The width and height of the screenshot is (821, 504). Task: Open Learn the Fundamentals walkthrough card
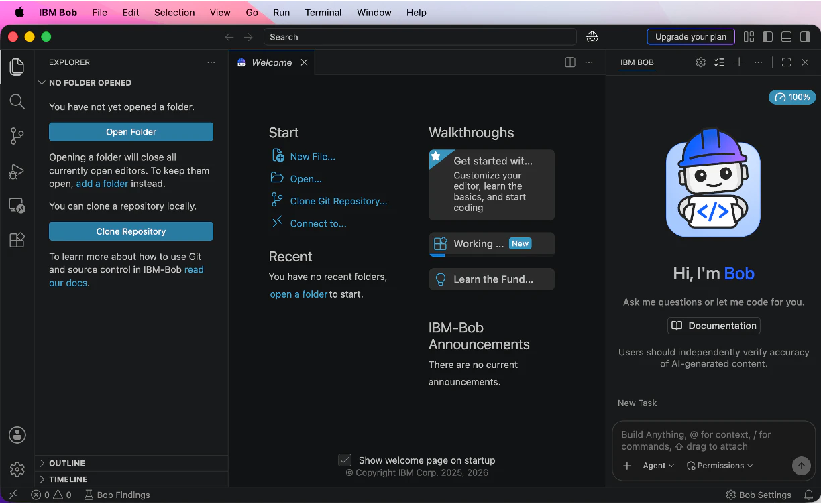coord(492,279)
